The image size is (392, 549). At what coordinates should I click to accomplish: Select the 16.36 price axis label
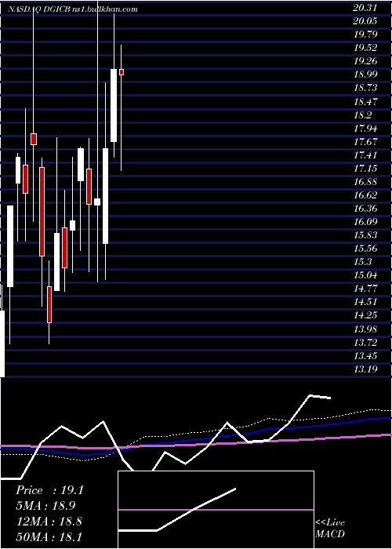(x=365, y=209)
